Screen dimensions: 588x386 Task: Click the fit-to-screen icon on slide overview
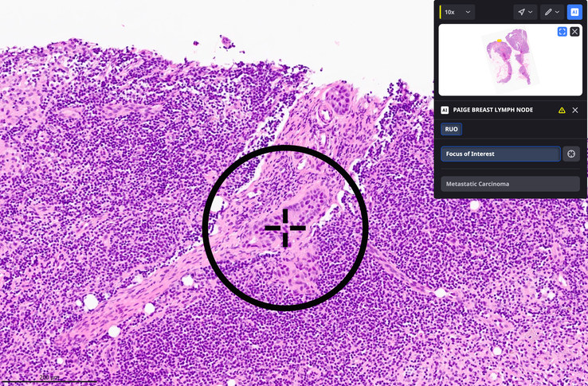(563, 32)
